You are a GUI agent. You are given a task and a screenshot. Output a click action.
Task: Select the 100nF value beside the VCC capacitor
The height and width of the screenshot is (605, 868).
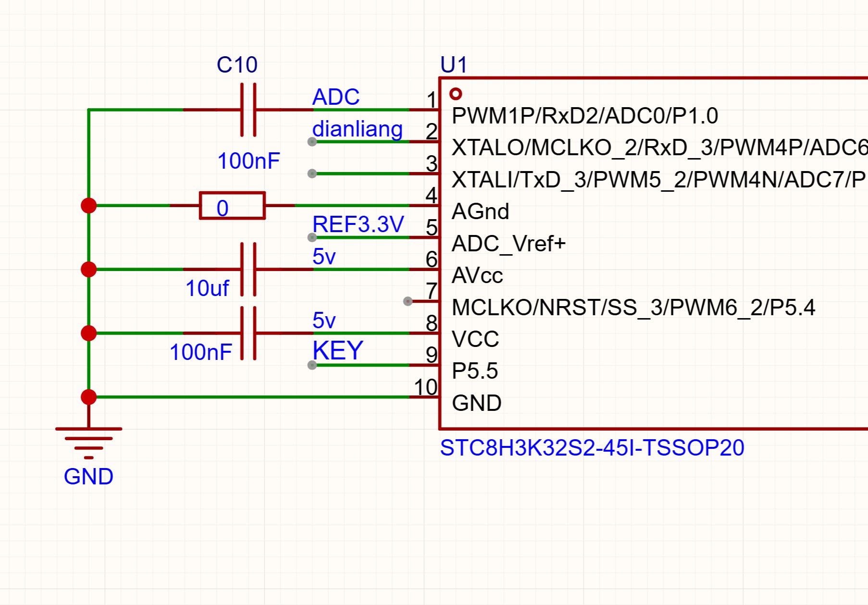(x=201, y=352)
